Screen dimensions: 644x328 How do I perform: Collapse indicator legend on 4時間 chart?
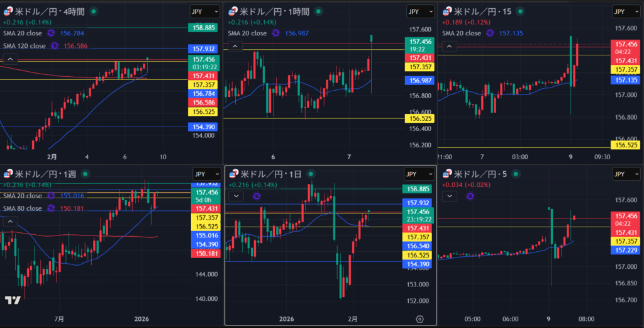(11, 59)
